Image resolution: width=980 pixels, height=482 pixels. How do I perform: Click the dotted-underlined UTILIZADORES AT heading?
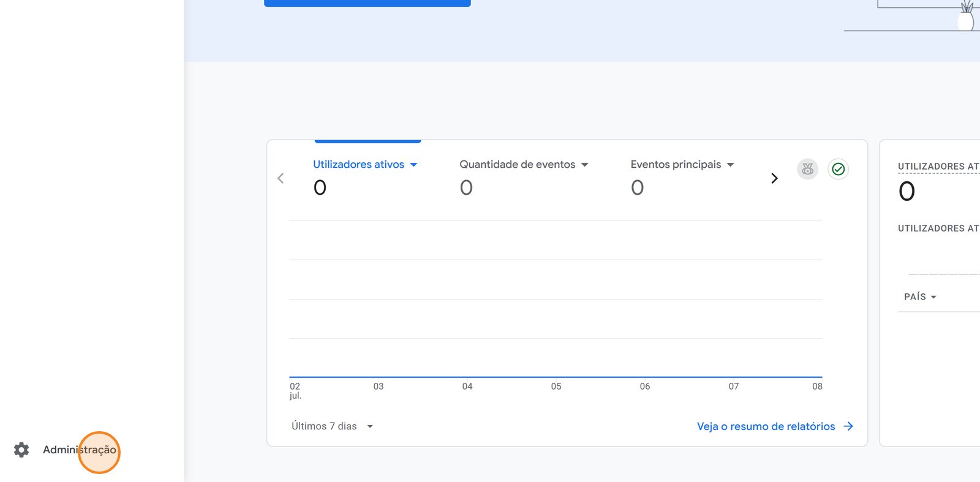pos(938,167)
